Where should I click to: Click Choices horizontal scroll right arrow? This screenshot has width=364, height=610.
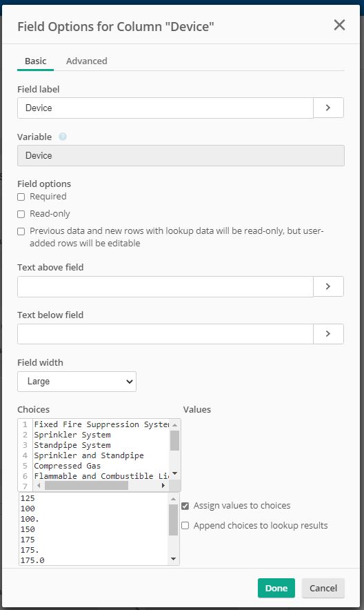click(x=163, y=486)
